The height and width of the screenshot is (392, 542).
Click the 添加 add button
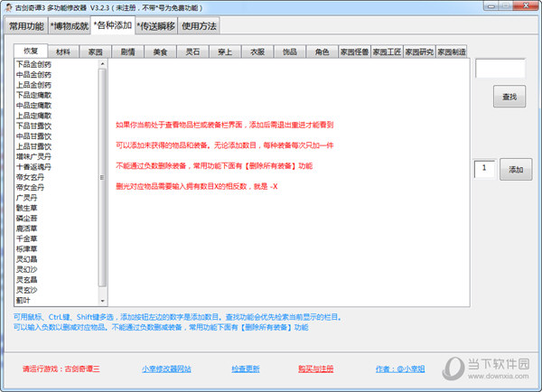coord(516,170)
